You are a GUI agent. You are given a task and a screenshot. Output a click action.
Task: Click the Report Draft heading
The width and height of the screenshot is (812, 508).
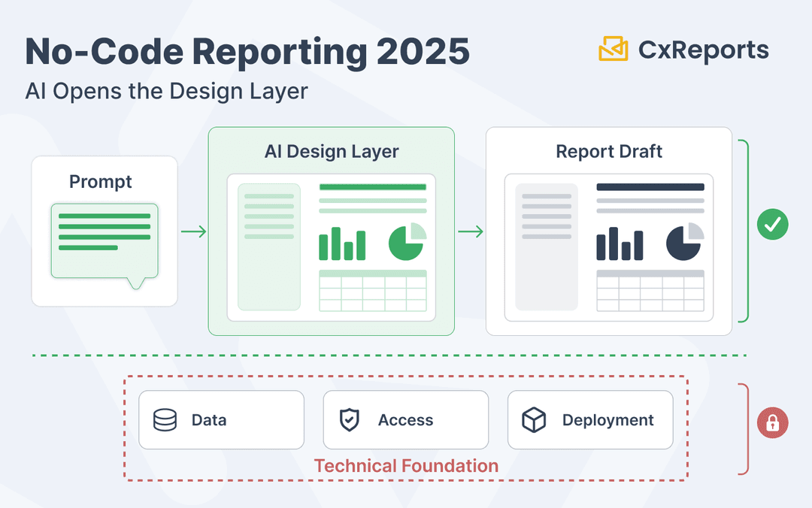tap(609, 151)
